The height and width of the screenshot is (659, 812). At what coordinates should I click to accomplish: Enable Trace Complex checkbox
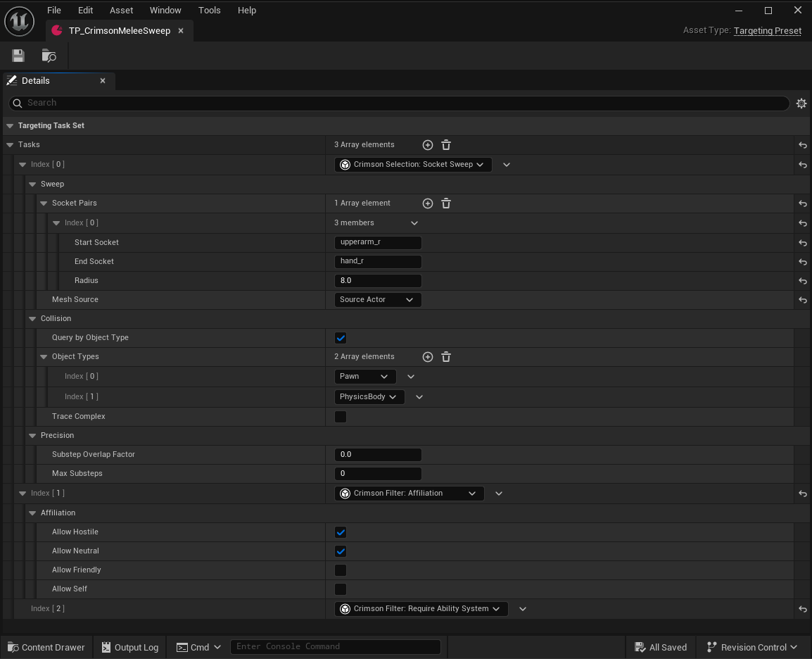pyautogui.click(x=341, y=417)
